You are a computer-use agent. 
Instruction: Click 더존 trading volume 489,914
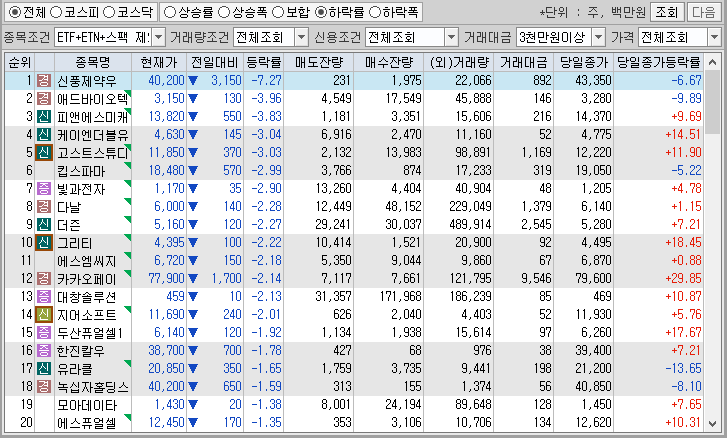[x=470, y=225]
